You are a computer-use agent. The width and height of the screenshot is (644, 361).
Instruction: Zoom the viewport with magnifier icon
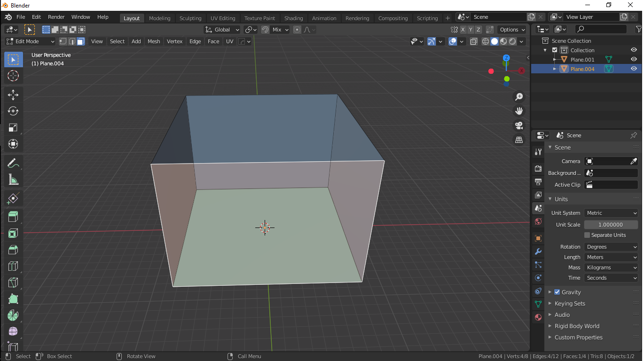(519, 97)
